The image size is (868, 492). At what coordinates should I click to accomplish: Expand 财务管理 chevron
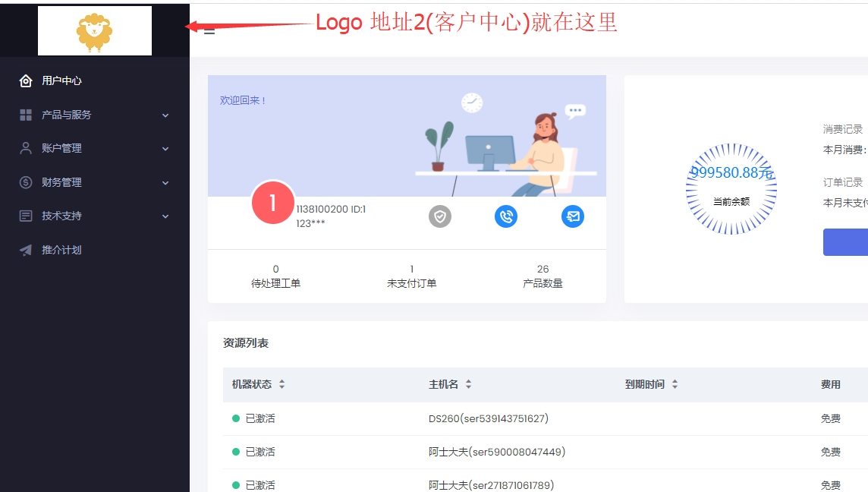tap(165, 183)
